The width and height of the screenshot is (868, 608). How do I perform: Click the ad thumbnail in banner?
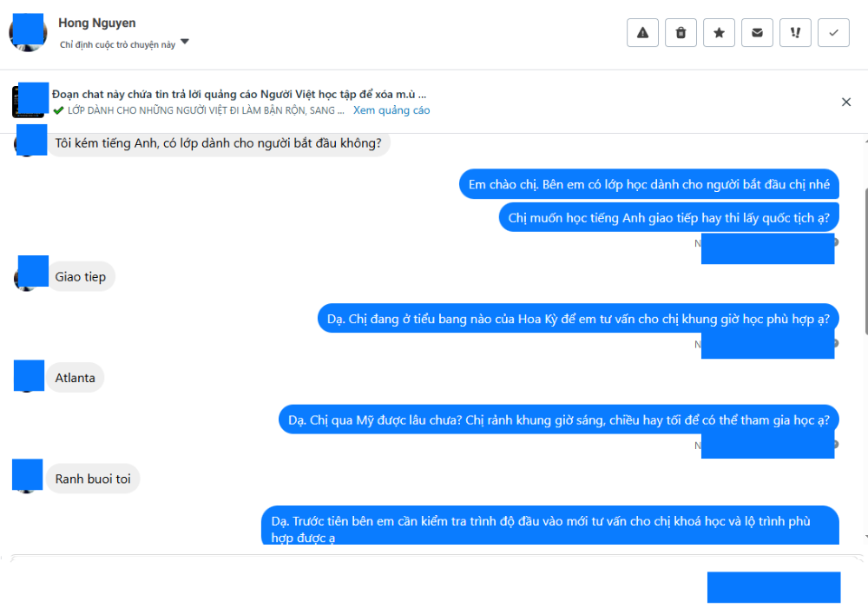tap(29, 101)
